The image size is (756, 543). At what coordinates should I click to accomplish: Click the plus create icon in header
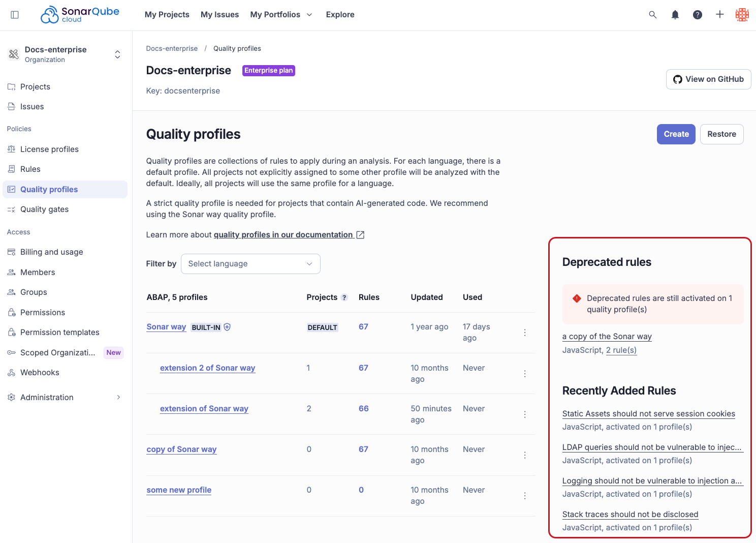[x=720, y=15]
